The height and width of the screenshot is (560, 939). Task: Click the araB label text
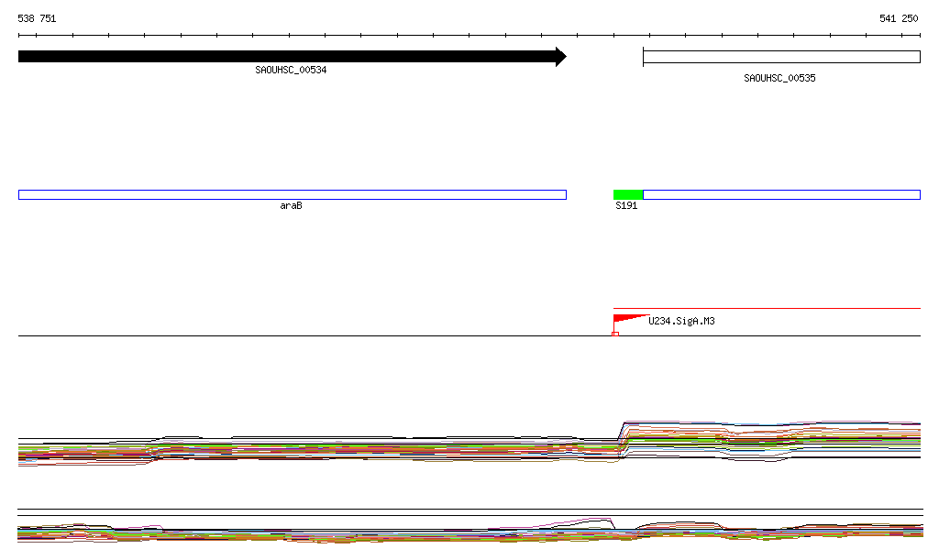click(291, 206)
